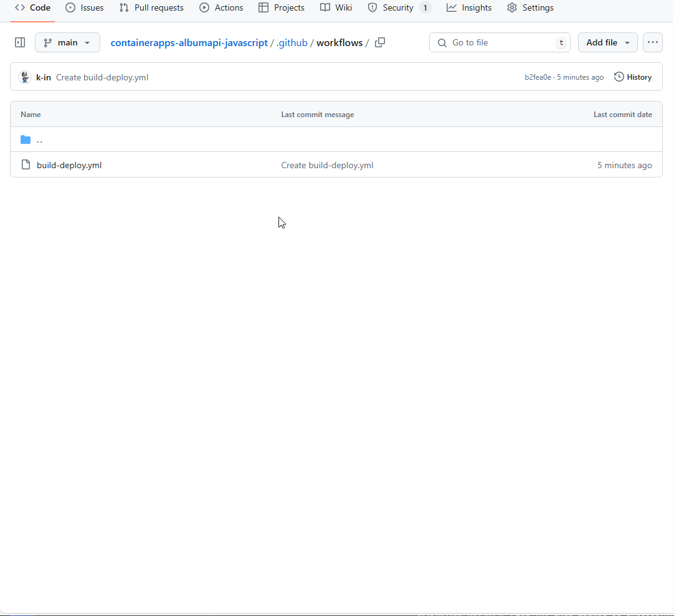Click the build-deploy.yml file icon

point(26,165)
